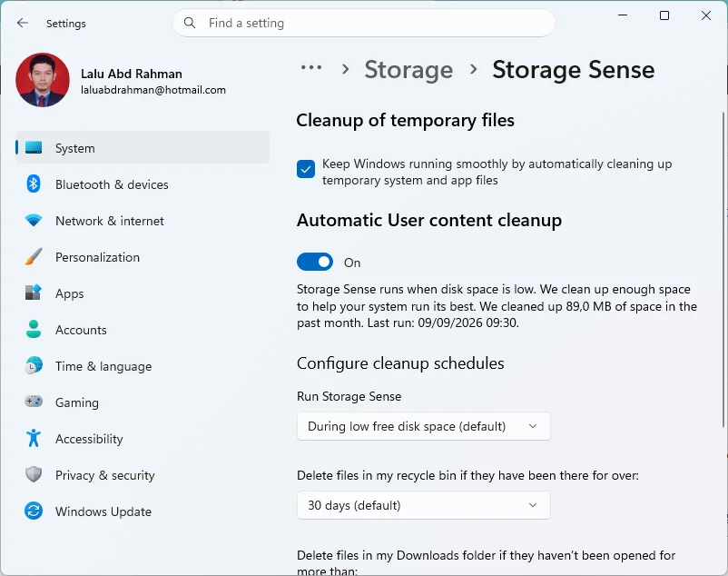
Task: Click the back arrow in Settings
Action: [23, 23]
